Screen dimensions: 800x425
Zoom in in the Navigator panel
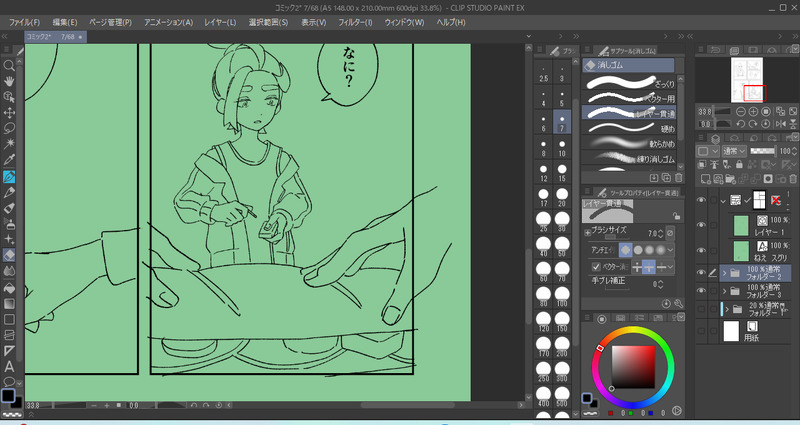(753, 111)
